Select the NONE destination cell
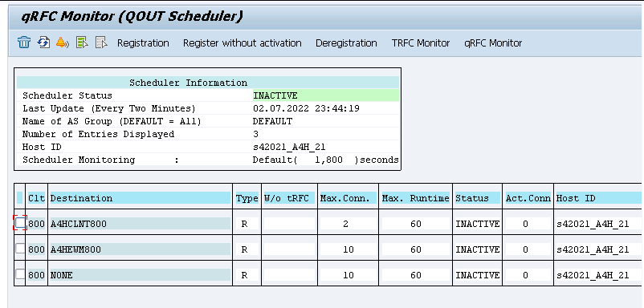This screenshot has width=644, height=308. (140, 275)
